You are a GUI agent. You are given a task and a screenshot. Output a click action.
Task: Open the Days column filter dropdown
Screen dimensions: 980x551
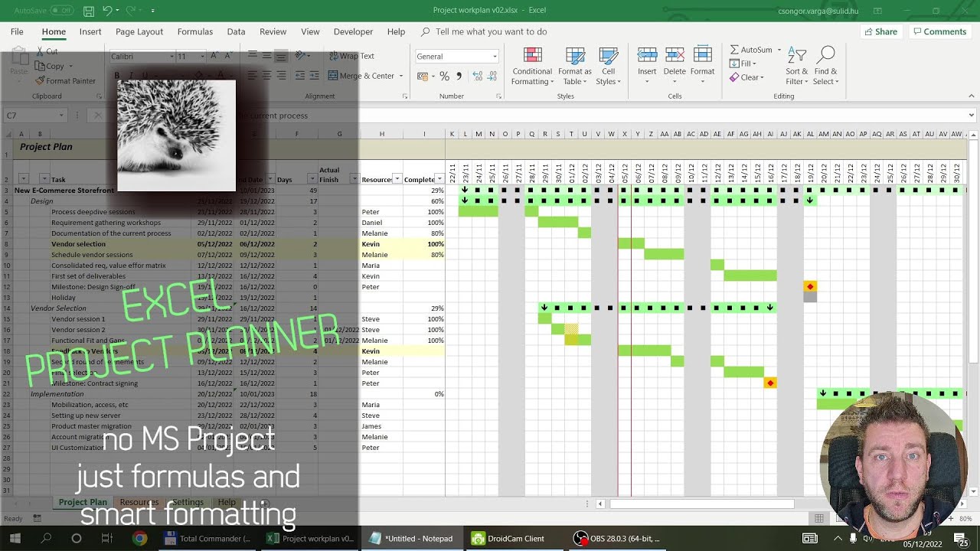click(x=312, y=179)
